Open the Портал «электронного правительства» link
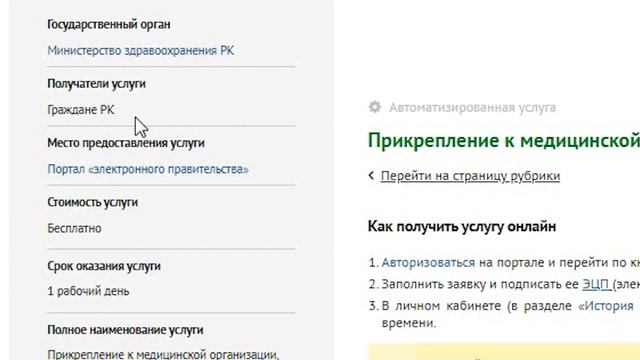The height and width of the screenshot is (360, 640). tap(148, 169)
